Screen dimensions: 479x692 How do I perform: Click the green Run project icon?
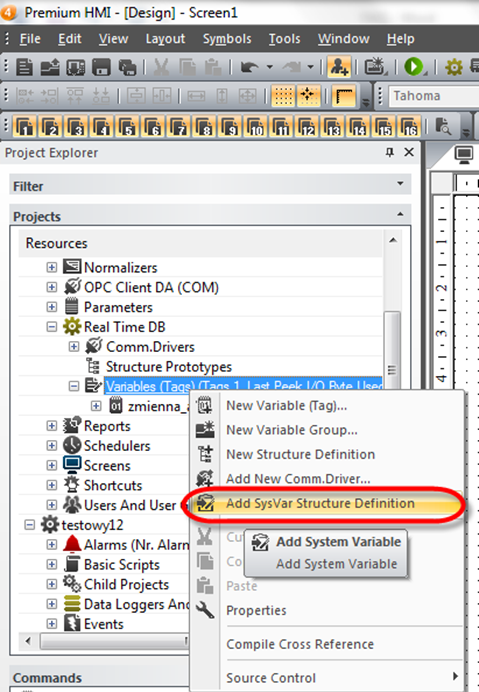tap(414, 67)
